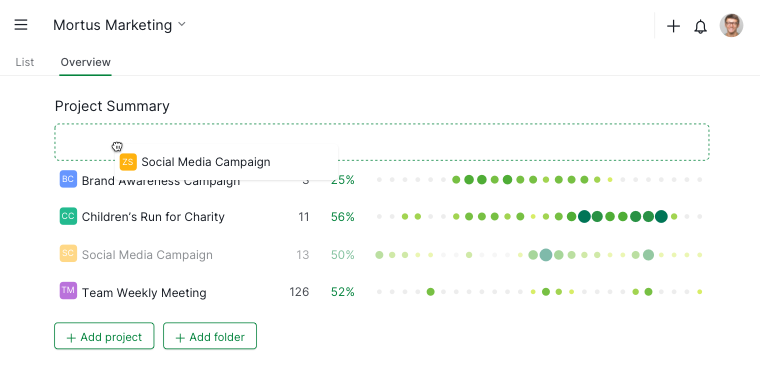Screen dimensions: 760x372
Task: Click the 56% progress for Children's Run
Action: coord(343,217)
